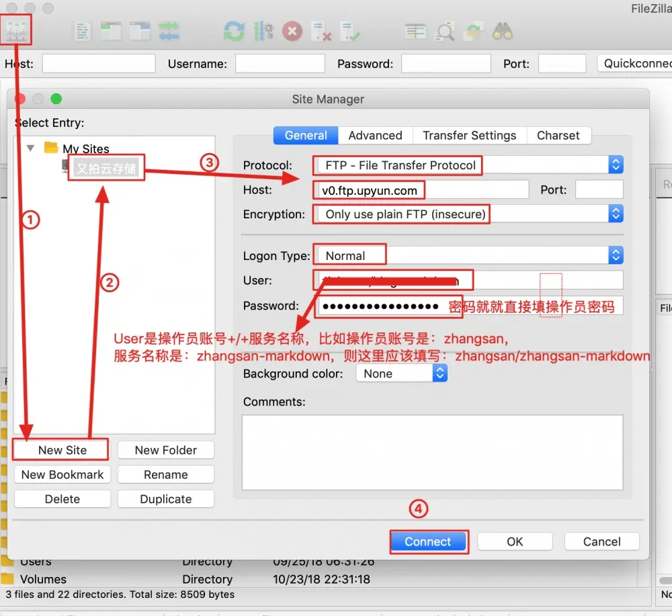Toggle the remote directory tree icon
The image size is (672, 616).
tap(140, 32)
